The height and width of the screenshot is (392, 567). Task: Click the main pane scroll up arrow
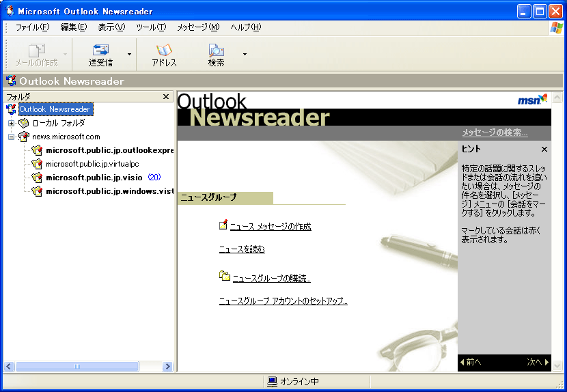click(557, 97)
